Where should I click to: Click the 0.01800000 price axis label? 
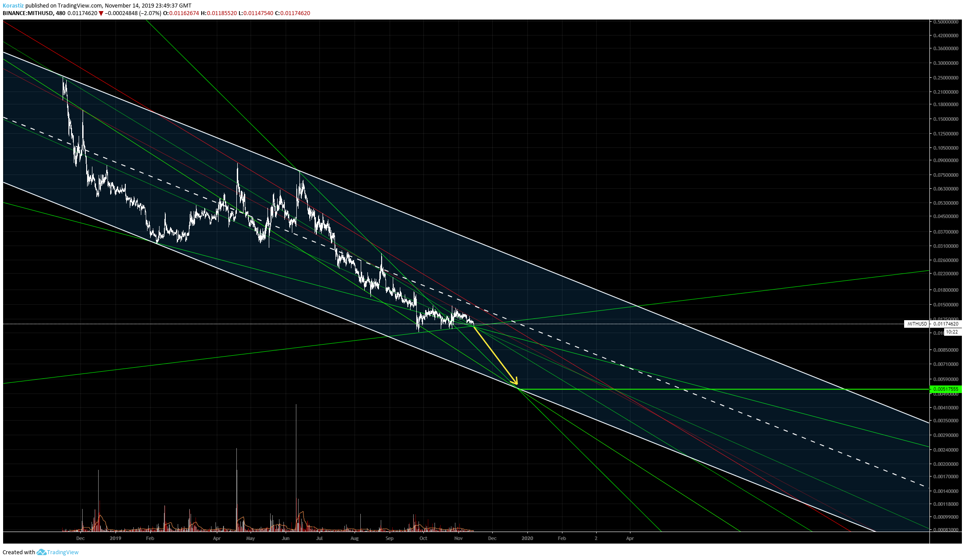[946, 290]
